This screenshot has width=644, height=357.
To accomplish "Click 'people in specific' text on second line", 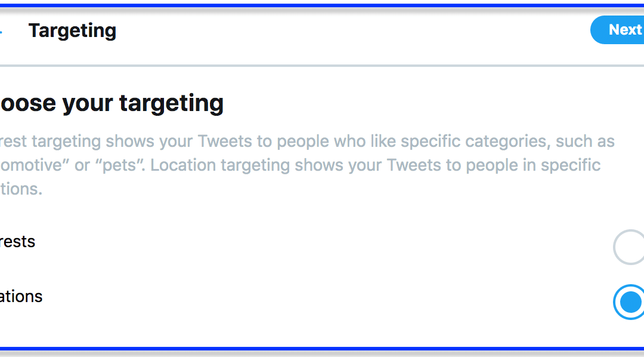I will tap(533, 165).
